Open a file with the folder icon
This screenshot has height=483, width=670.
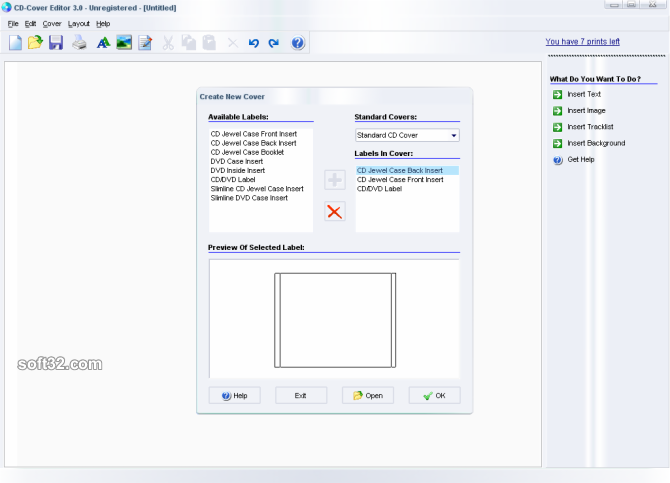[x=35, y=43]
